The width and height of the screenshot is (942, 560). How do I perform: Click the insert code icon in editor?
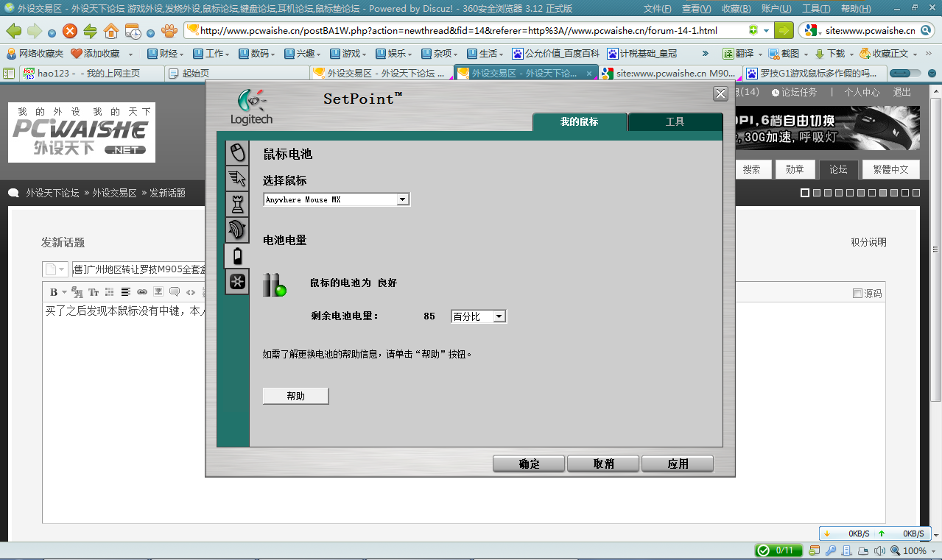pos(191,291)
